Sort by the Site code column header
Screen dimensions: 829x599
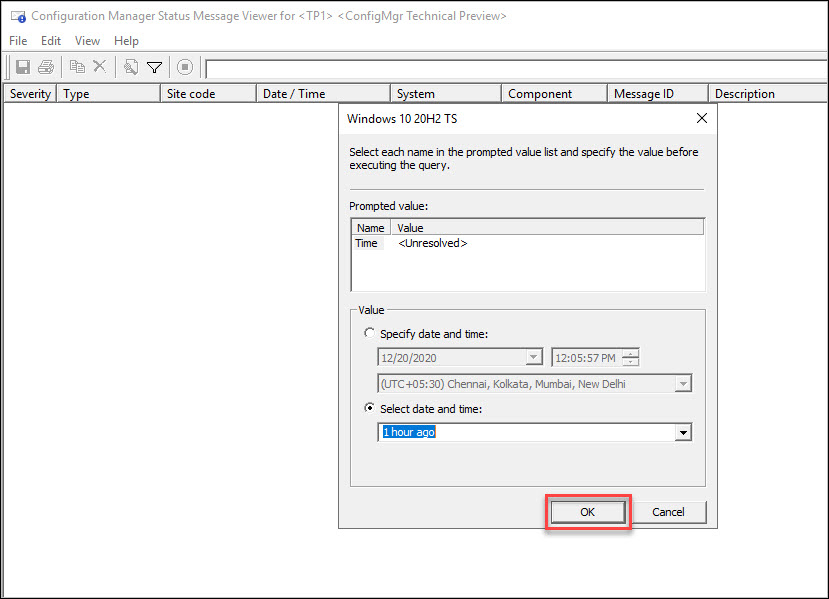pyautogui.click(x=208, y=94)
